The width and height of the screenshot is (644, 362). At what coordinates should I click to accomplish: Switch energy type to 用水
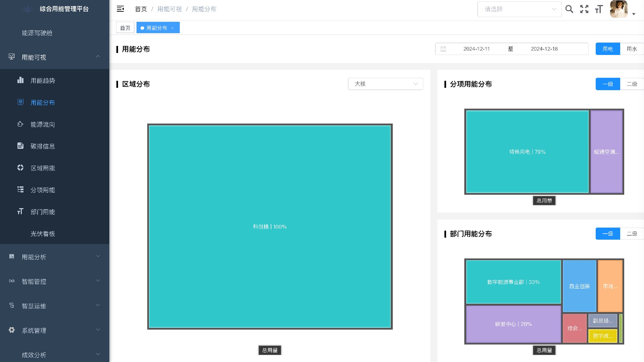632,49
